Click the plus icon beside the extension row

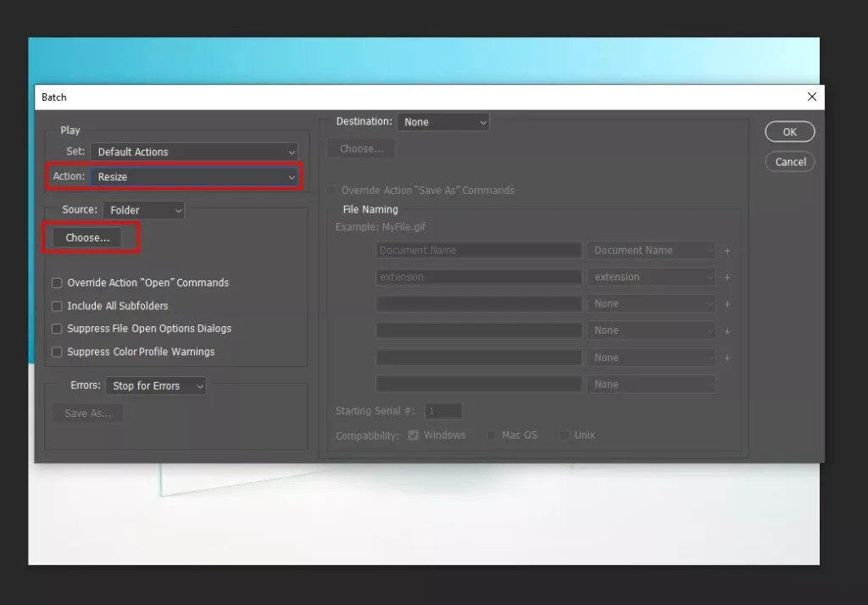click(727, 276)
